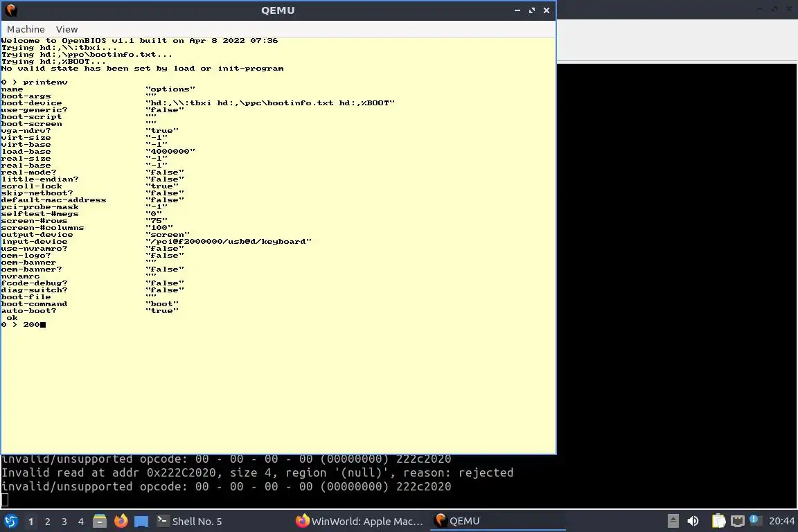Open the volume control tray icon
798x532 pixels.
click(x=693, y=522)
